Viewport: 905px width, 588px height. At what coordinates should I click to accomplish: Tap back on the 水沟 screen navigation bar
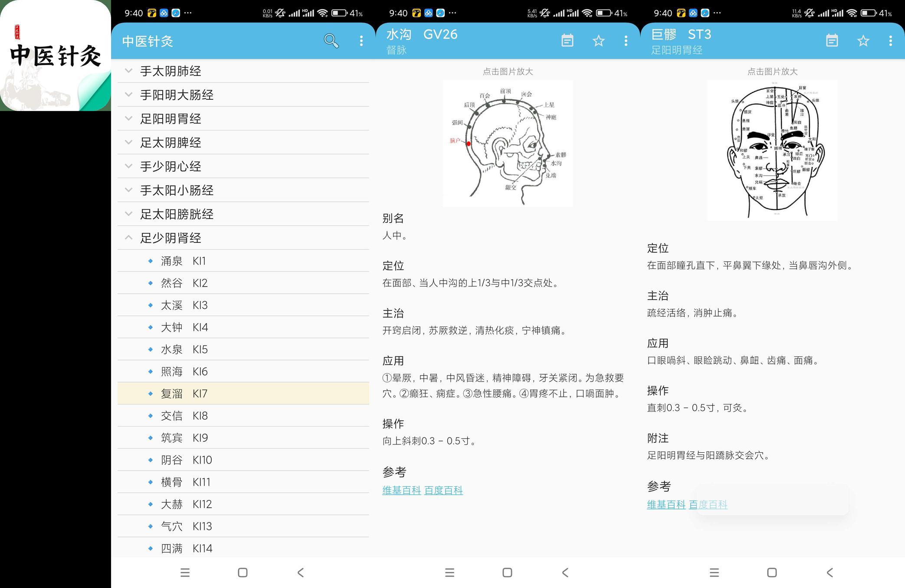565,572
